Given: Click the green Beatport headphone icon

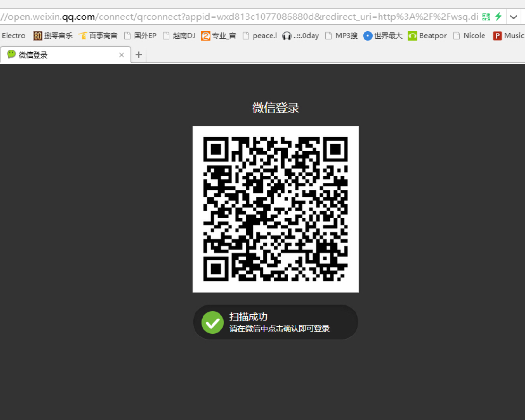Looking at the screenshot, I should tap(413, 35).
